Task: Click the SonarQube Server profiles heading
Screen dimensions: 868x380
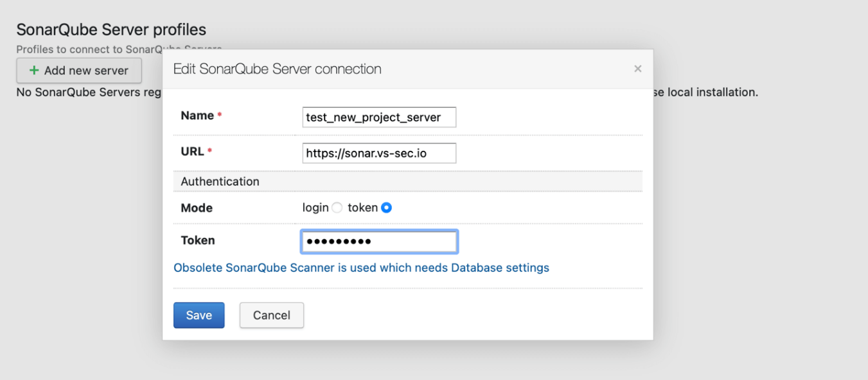Action: (x=111, y=30)
